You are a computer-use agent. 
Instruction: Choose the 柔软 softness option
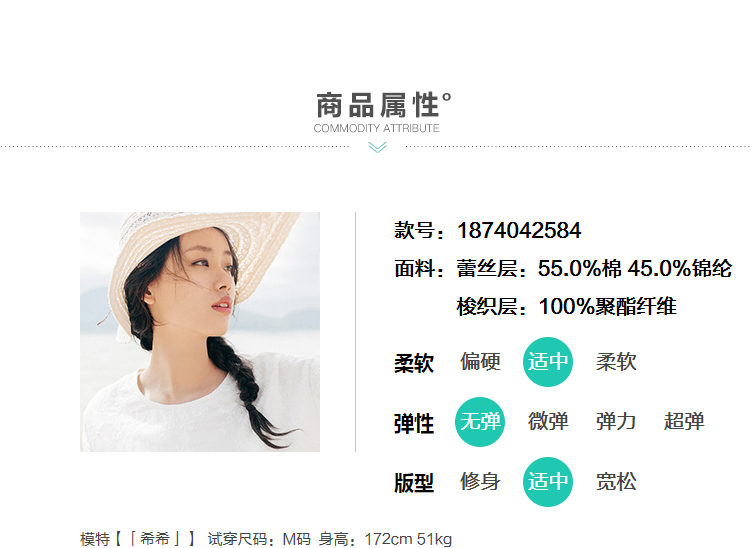(616, 362)
